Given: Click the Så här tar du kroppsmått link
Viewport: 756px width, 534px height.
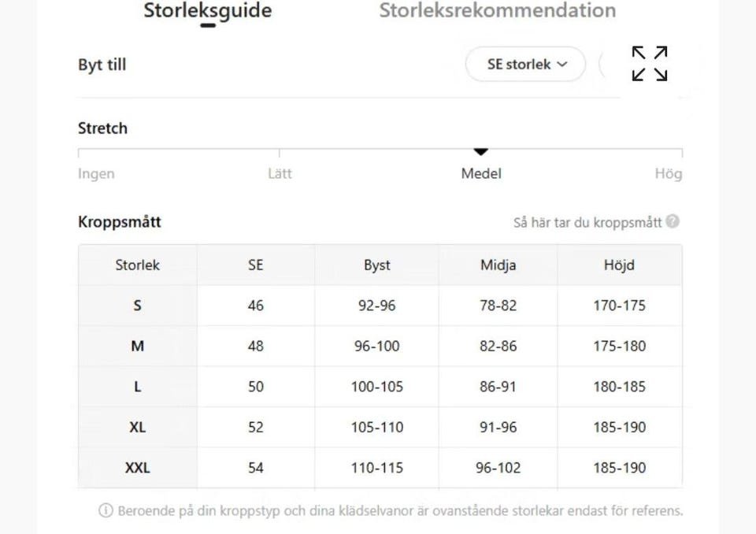Looking at the screenshot, I should coord(587,222).
